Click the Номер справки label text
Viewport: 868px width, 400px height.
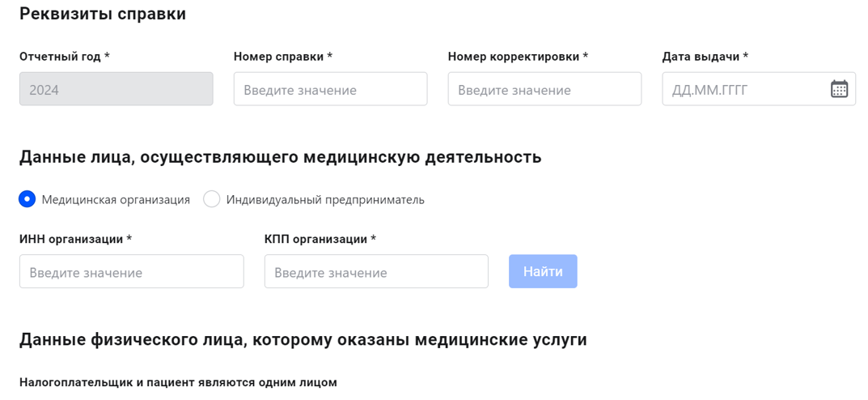point(283,57)
